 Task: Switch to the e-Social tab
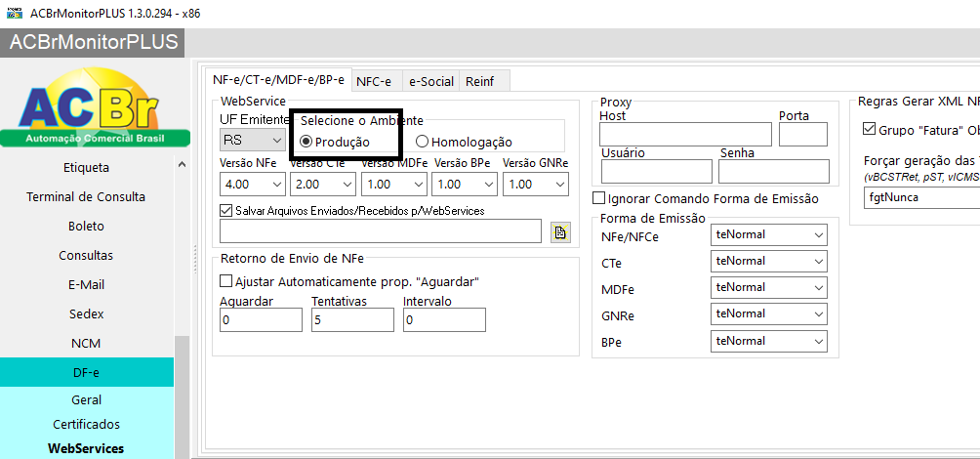click(x=430, y=81)
